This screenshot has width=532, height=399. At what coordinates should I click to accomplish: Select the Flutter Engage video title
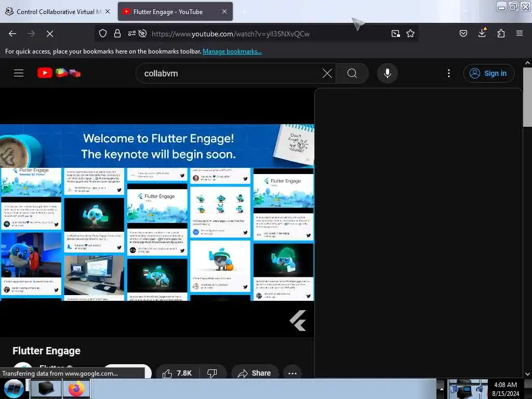[x=46, y=351]
